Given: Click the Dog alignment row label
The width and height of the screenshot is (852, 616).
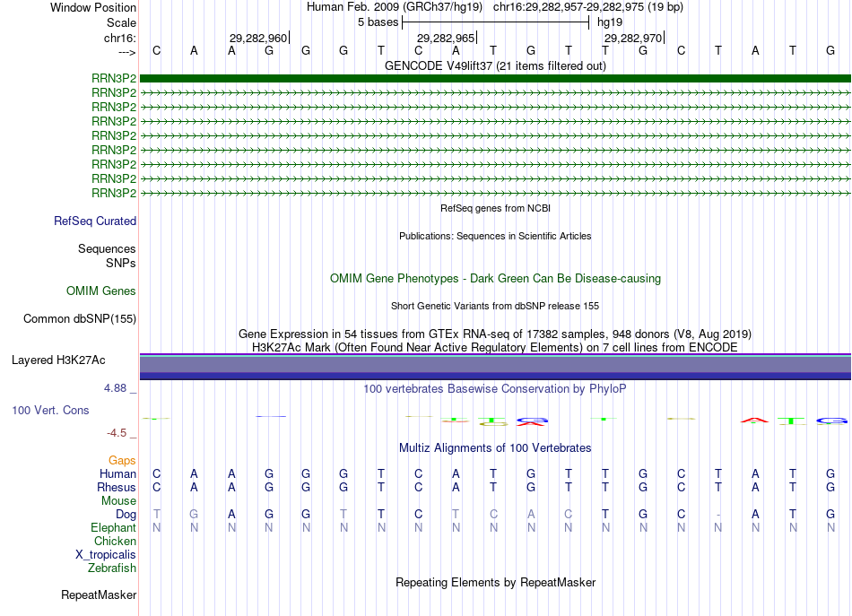Looking at the screenshot, I should click(x=126, y=515).
